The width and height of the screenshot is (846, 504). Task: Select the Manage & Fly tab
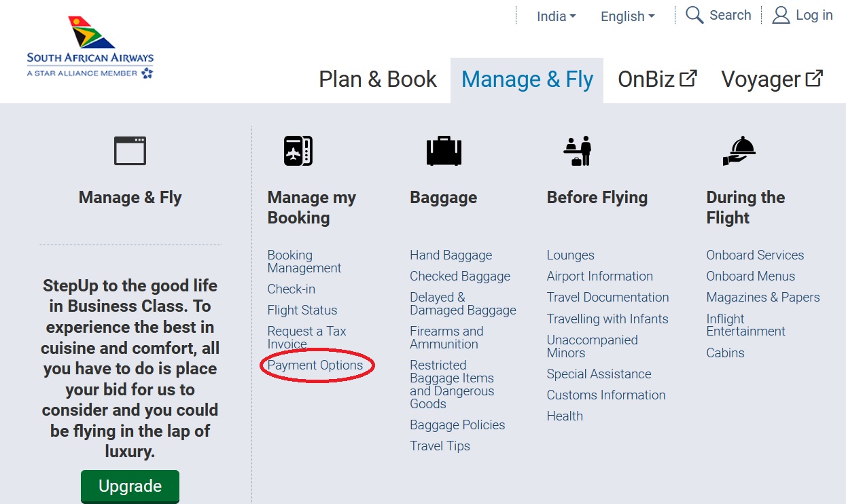pos(527,79)
